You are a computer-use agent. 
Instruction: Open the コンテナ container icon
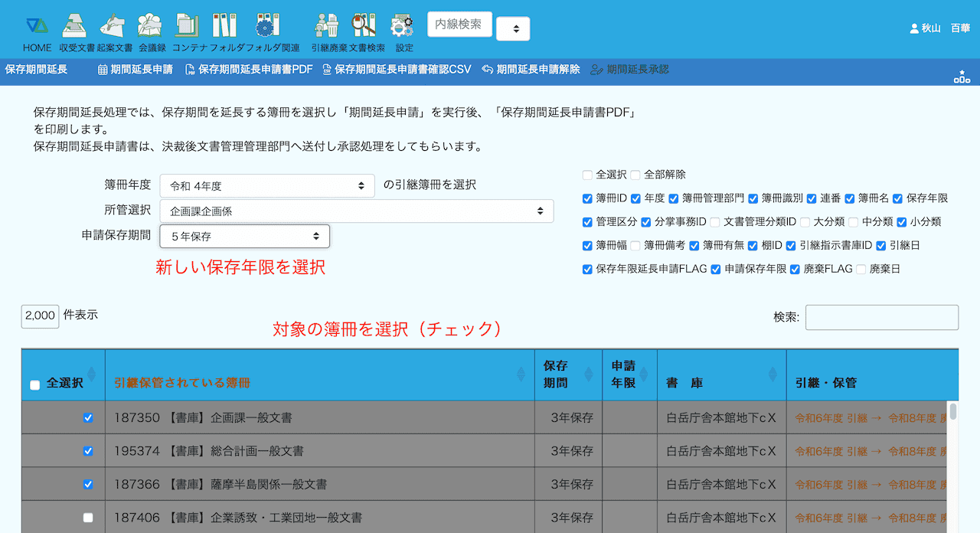(186, 26)
